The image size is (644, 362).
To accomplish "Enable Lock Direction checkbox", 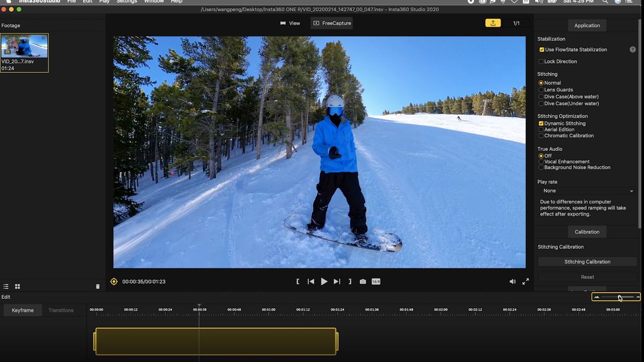I will [x=541, y=62].
